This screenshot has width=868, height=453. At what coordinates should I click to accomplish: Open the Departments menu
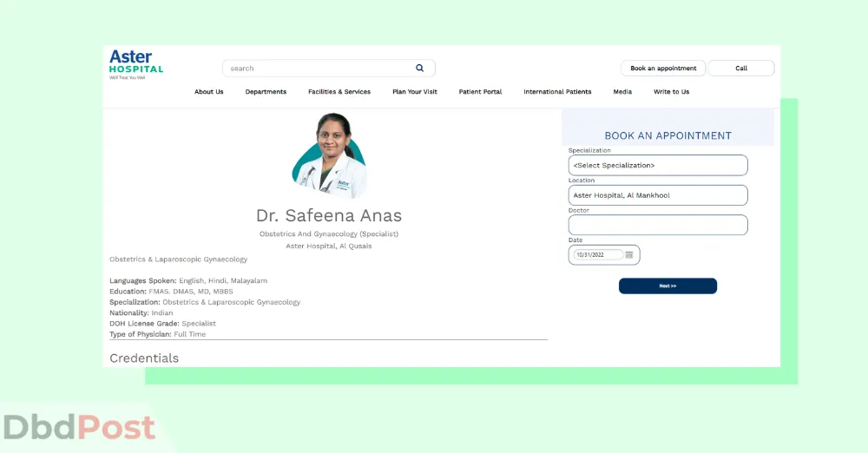pos(266,92)
